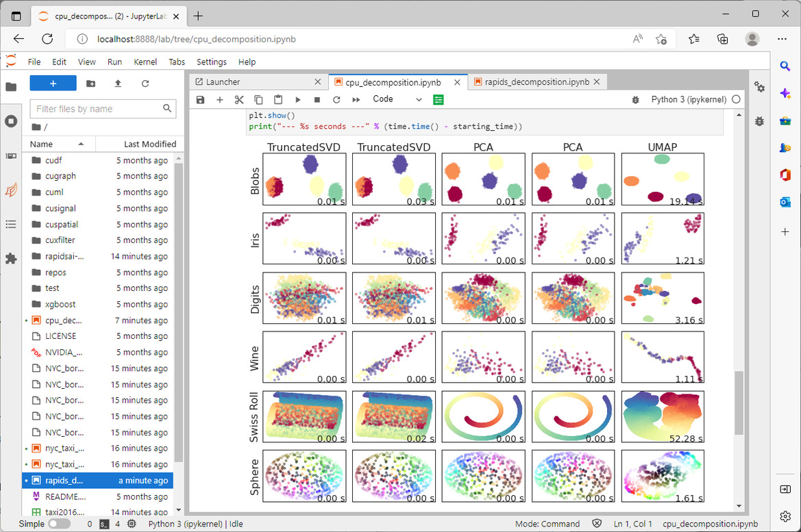Click the terminal count icon in status bar
This screenshot has height=532, width=801.
[104, 524]
